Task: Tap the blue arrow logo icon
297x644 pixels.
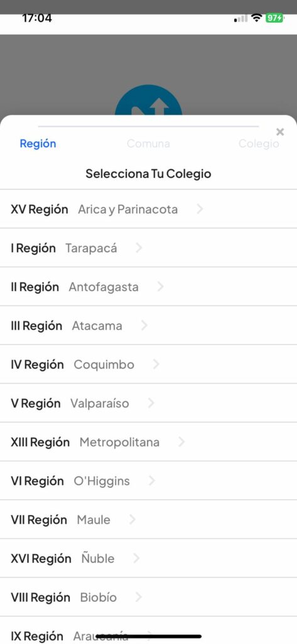Action: pos(148,100)
